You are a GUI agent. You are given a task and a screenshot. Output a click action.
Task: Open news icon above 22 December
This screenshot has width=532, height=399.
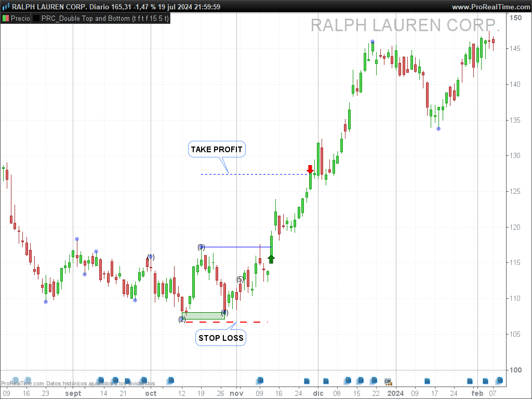[x=374, y=380]
